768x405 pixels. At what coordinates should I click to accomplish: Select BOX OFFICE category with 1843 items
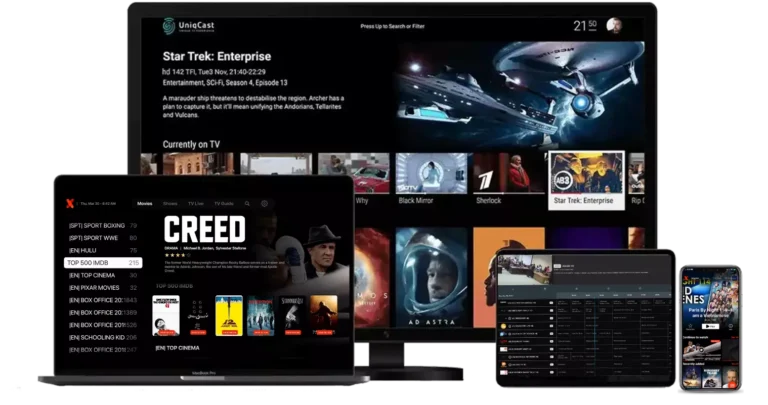[103, 300]
